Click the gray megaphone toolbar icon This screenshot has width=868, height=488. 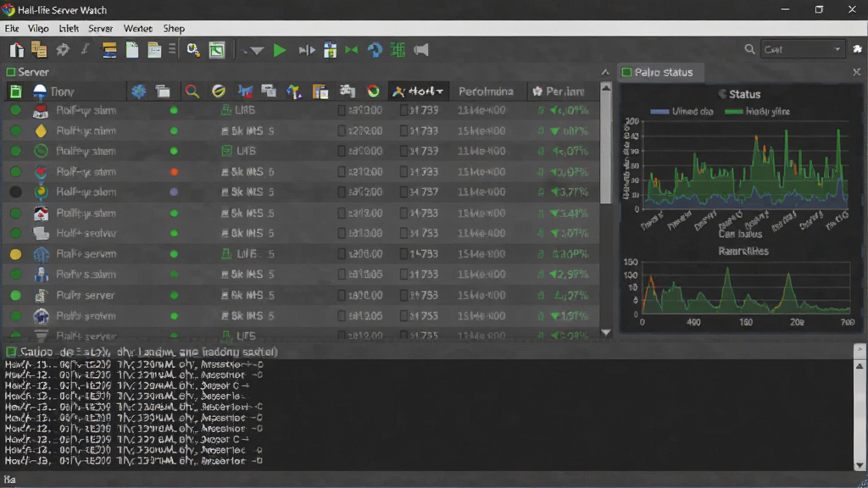pos(421,50)
